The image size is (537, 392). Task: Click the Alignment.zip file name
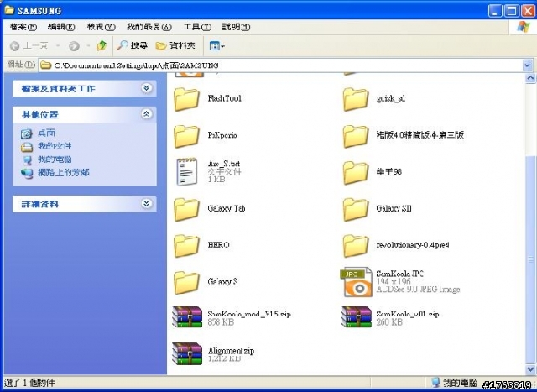point(231,351)
